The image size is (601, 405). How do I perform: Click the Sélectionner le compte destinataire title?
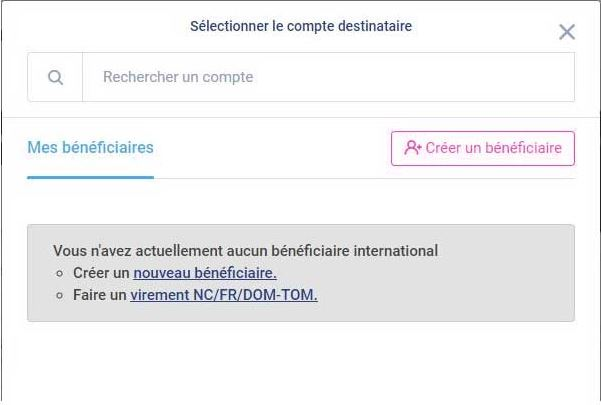[x=301, y=26]
